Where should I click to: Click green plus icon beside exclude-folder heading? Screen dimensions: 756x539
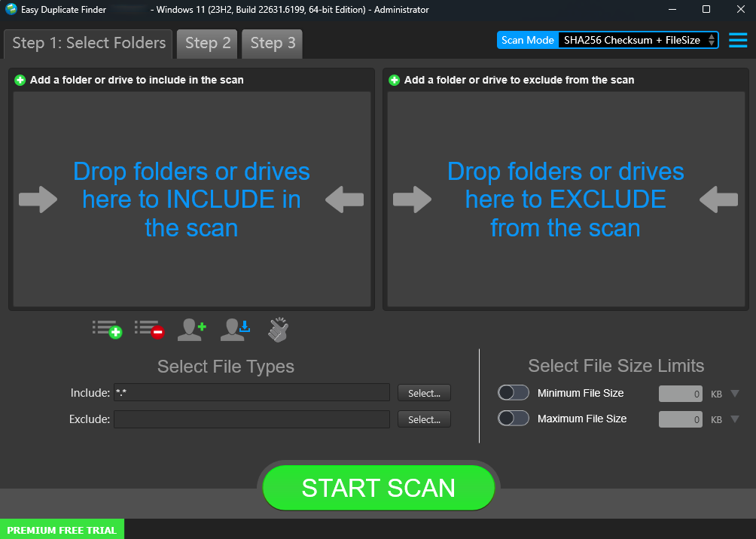click(394, 80)
